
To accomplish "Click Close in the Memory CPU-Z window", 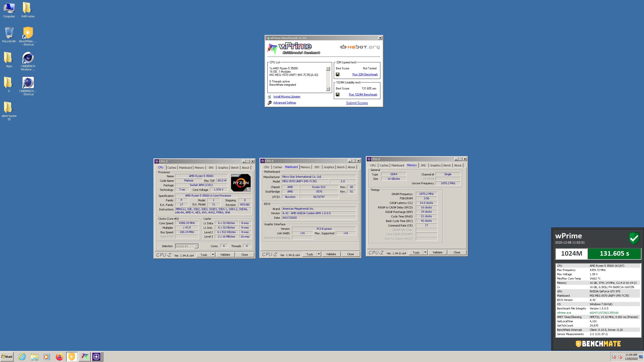I will click(457, 252).
